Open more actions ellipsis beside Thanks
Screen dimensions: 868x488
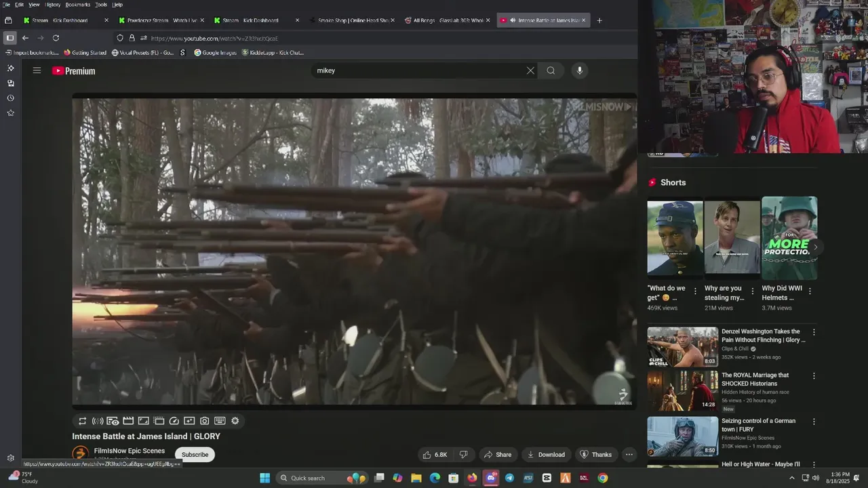[629, 455]
